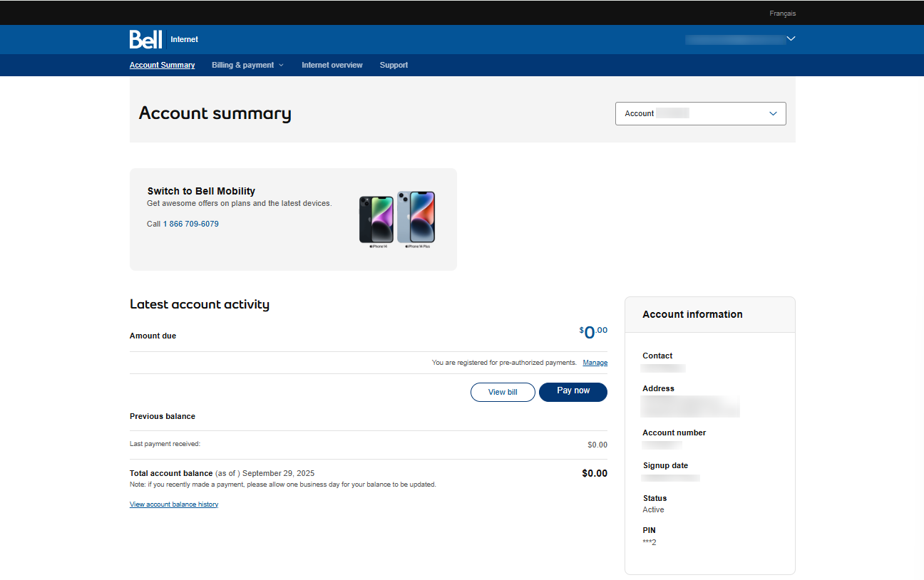The height and width of the screenshot is (580, 924).
Task: Click the 1 866 709-6079 phone link
Action: [190, 224]
